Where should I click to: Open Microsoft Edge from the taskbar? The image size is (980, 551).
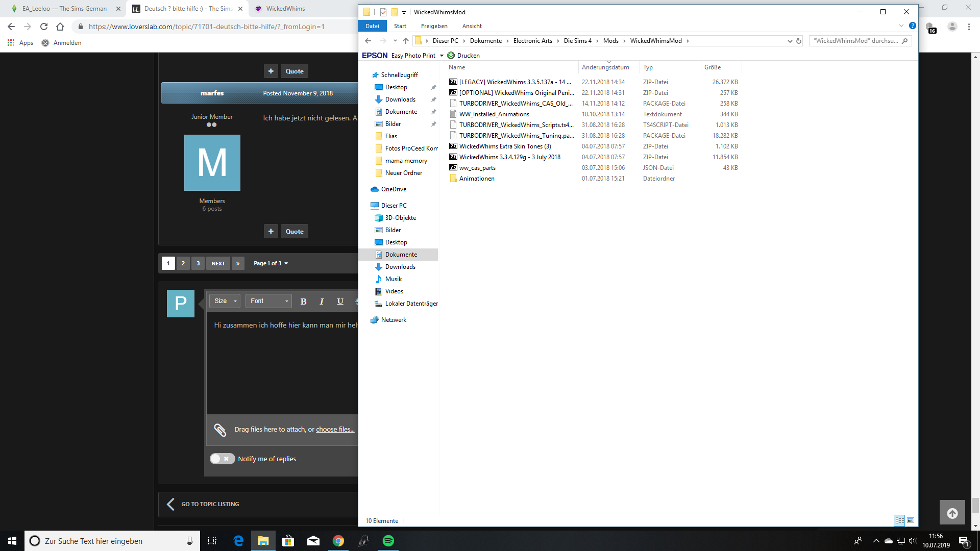tap(238, 541)
